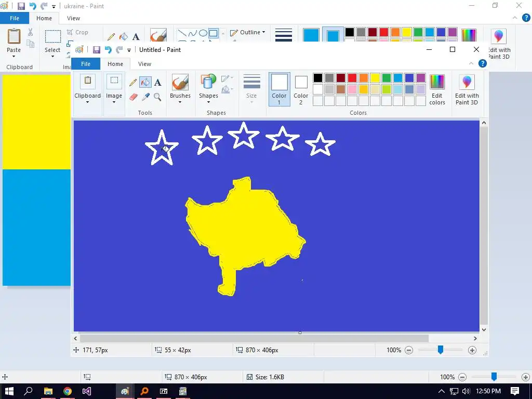Open Google Chrome from taskbar
This screenshot has height=399, width=532.
pos(68,391)
